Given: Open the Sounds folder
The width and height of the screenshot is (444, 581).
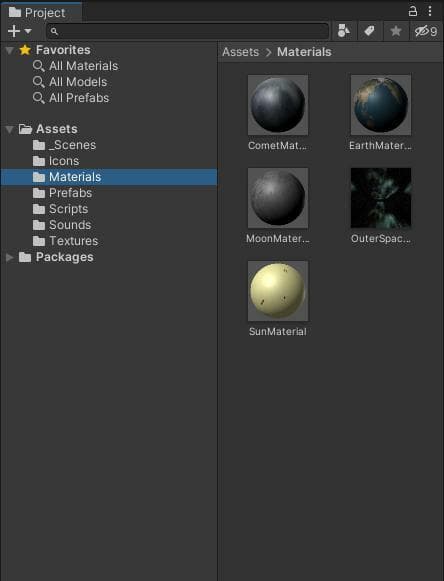Looking at the screenshot, I should click(70, 225).
